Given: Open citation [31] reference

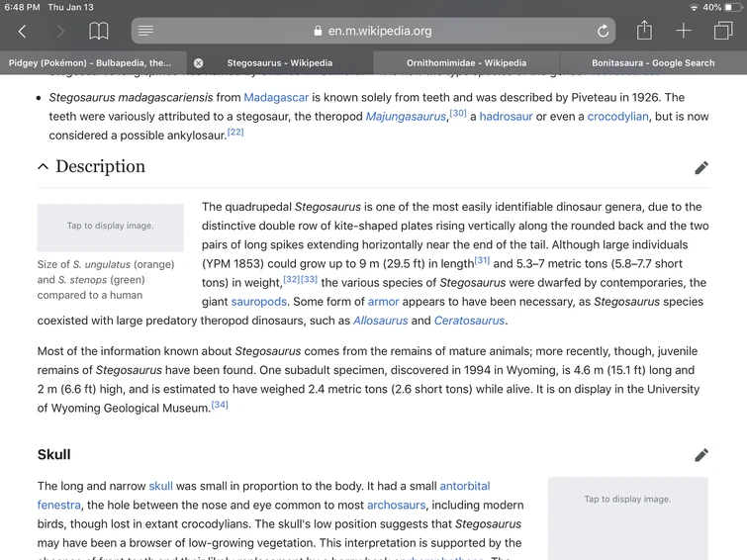Looking at the screenshot, I should pyautogui.click(x=482, y=260).
